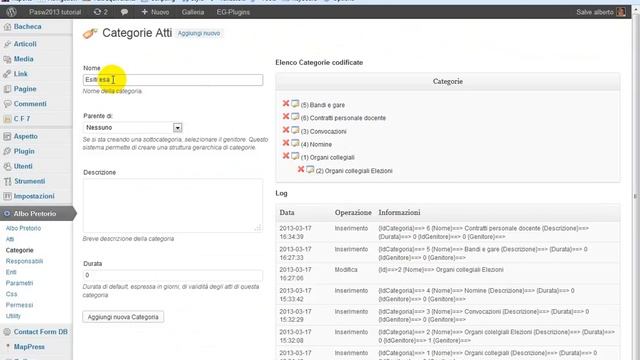
Task: Open Enti submenu link
Action: [x=11, y=272]
